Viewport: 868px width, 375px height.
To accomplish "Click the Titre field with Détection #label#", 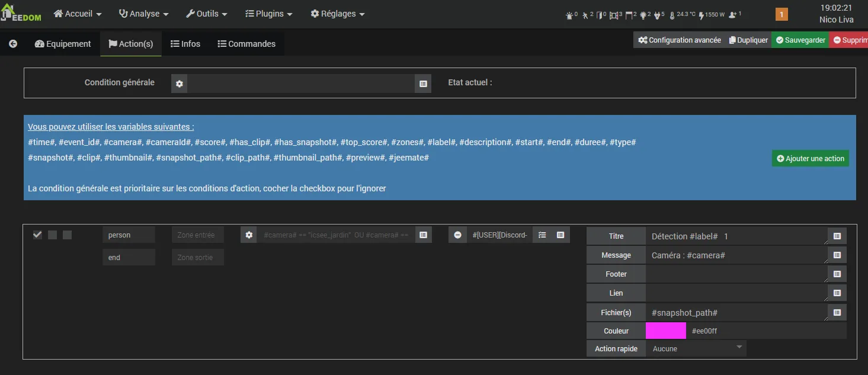I will (x=736, y=236).
